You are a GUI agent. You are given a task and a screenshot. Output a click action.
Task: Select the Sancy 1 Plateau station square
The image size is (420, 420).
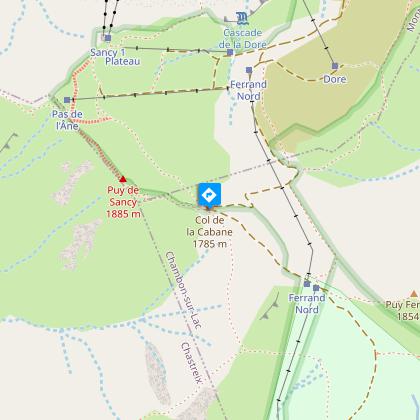pos(108,38)
